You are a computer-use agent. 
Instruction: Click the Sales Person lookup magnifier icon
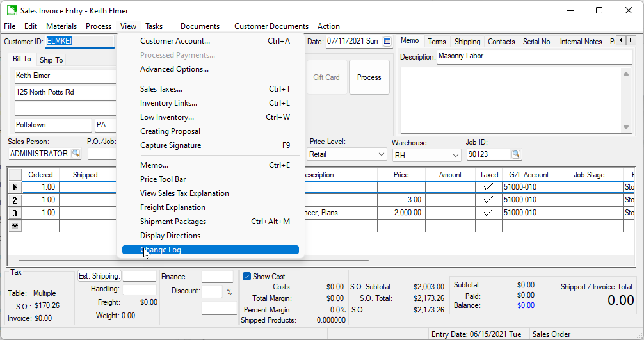tap(75, 154)
